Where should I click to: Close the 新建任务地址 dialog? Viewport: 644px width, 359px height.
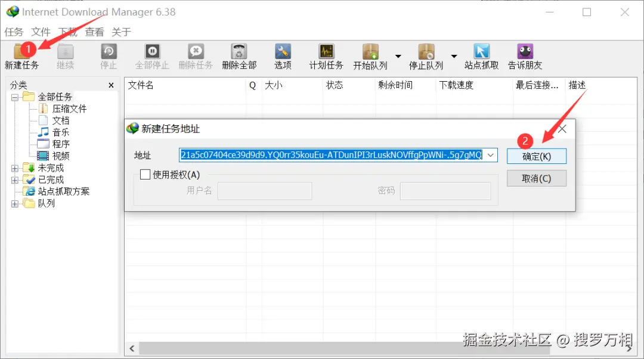tap(562, 129)
